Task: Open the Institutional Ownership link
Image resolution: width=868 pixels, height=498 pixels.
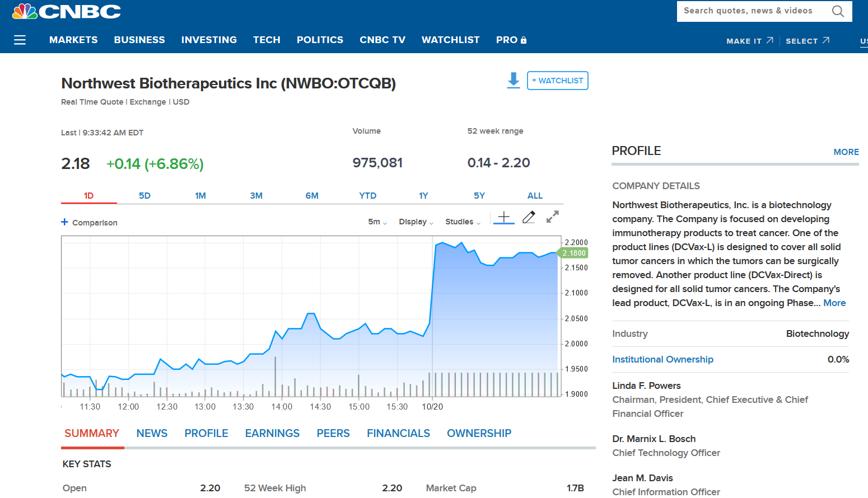Action: [662, 359]
